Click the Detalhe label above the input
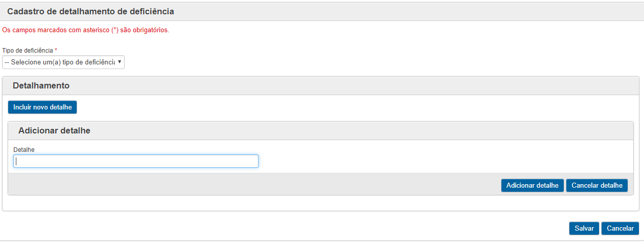This screenshot has height=247, width=644. point(24,149)
